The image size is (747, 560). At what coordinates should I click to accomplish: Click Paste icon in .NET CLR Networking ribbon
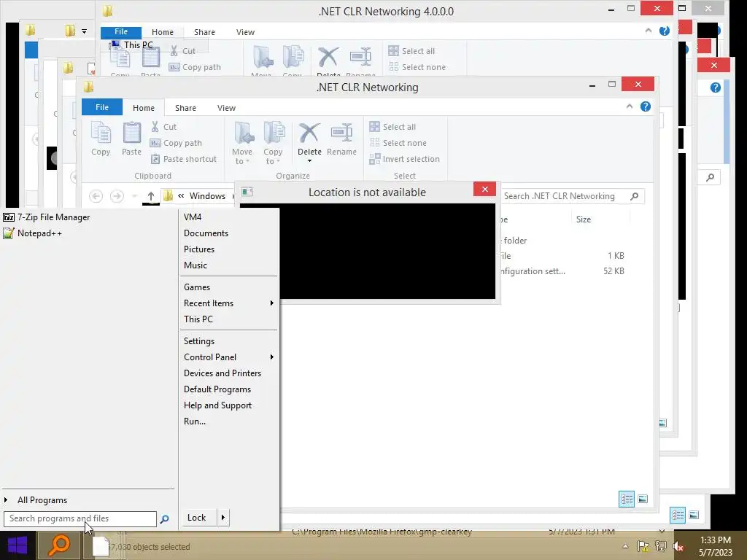click(131, 133)
